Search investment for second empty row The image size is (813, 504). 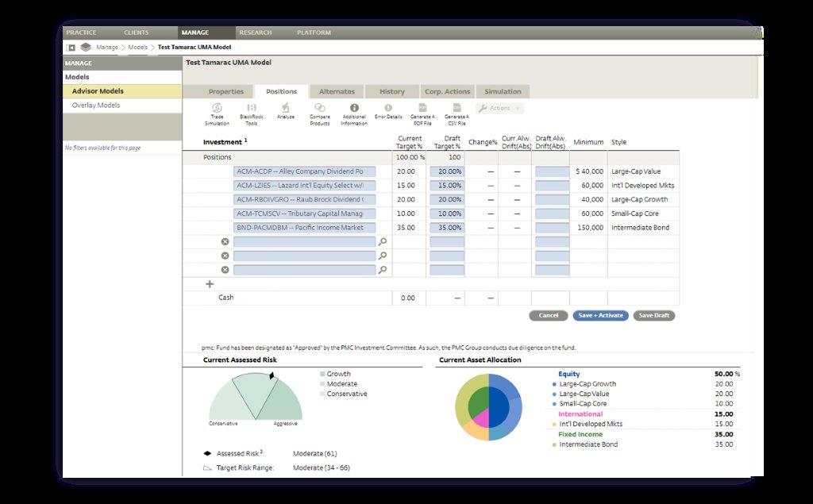click(x=382, y=256)
